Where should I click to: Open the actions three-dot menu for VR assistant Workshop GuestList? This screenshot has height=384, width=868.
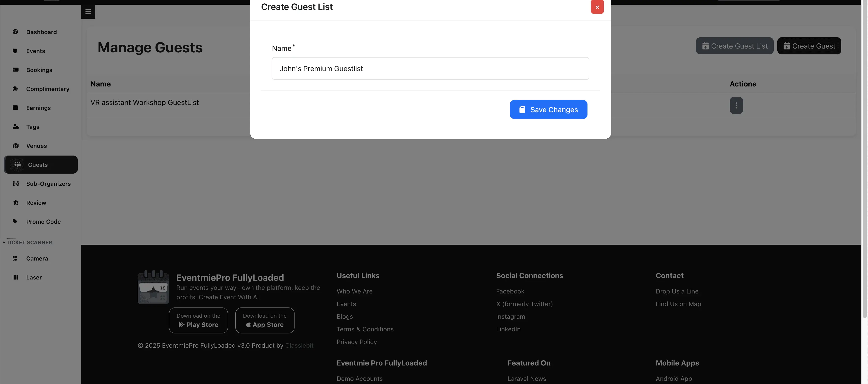pos(736,105)
